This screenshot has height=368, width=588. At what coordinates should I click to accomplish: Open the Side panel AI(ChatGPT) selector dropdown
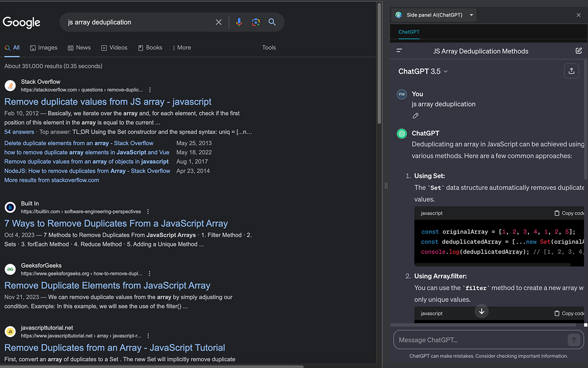(471, 14)
